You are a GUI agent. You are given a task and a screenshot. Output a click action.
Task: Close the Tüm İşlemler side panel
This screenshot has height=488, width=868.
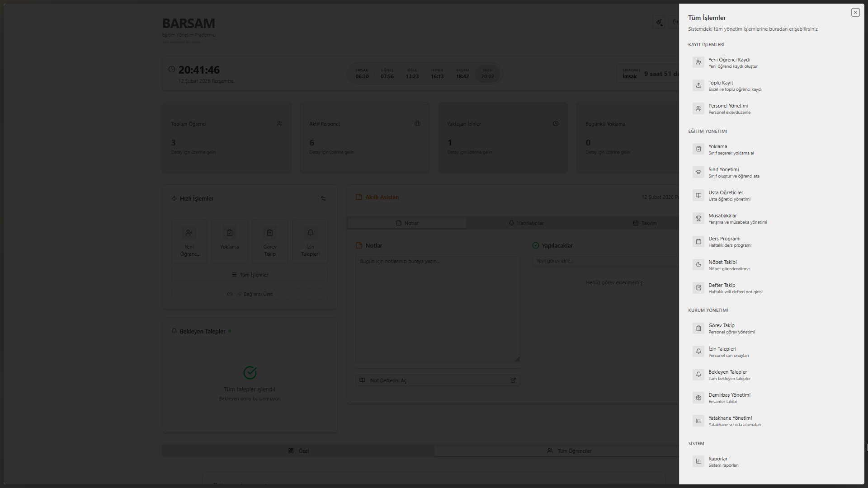(855, 12)
